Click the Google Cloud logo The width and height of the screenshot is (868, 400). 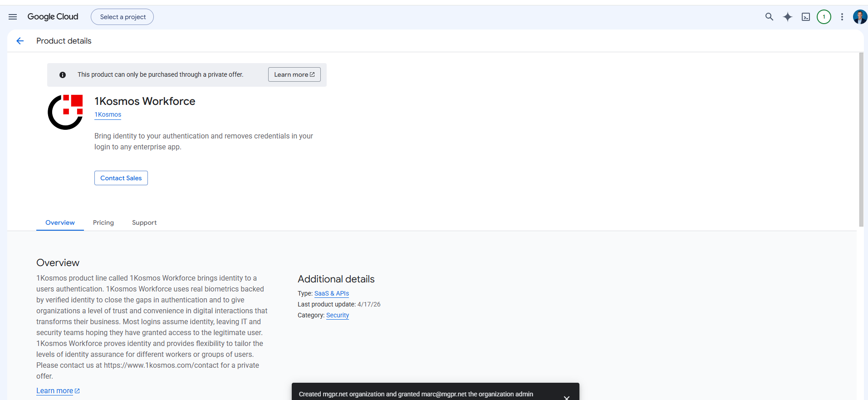(x=53, y=17)
